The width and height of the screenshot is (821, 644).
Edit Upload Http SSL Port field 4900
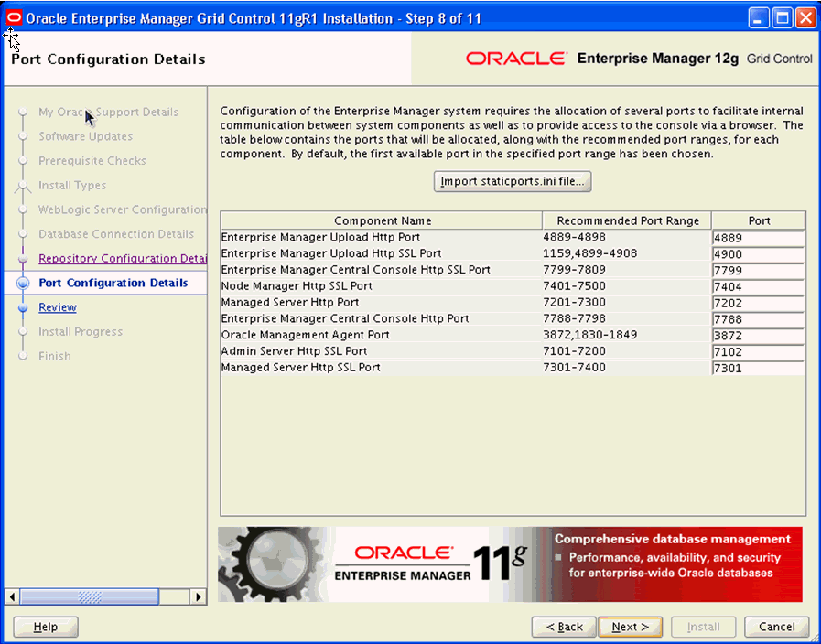pyautogui.click(x=758, y=254)
